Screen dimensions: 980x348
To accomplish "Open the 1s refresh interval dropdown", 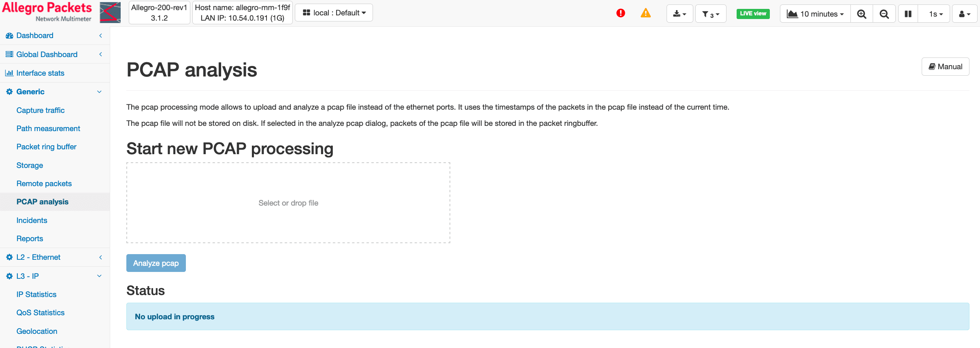I will 935,14.
